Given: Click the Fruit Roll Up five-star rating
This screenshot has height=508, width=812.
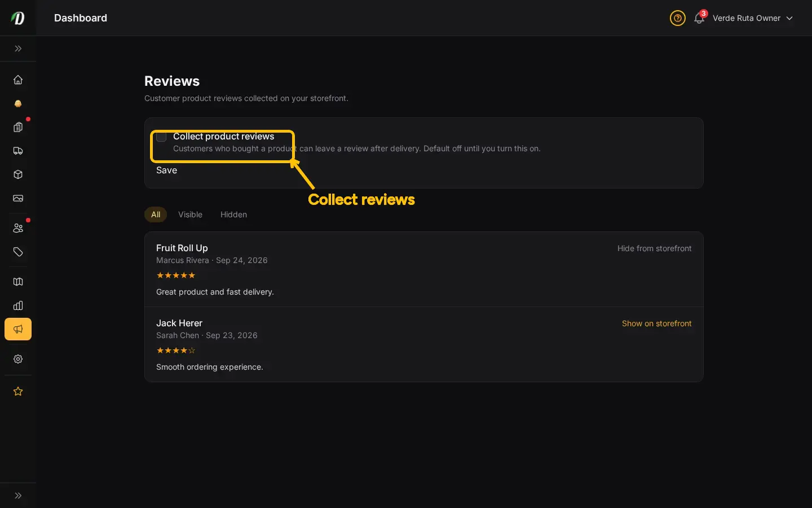Looking at the screenshot, I should 176,275.
